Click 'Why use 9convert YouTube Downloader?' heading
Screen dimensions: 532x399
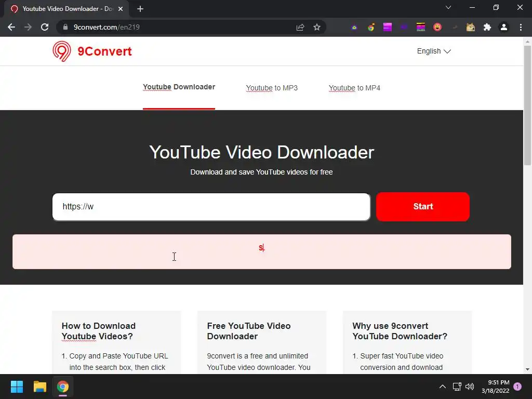pyautogui.click(x=400, y=331)
